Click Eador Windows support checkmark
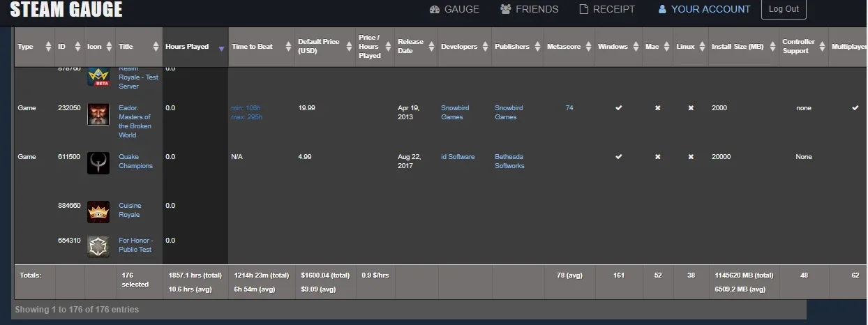Image resolution: width=868 pixels, height=325 pixels. pos(618,108)
